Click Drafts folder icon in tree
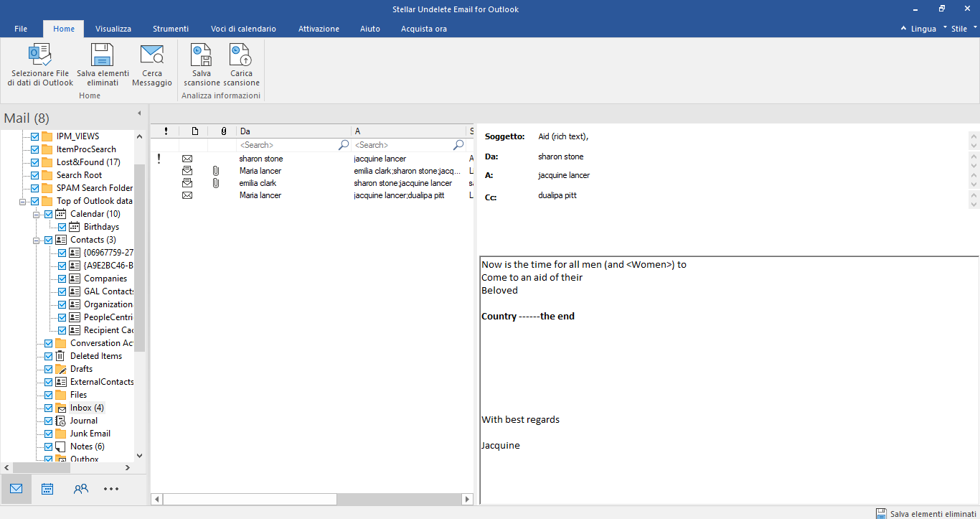Screen dimensions: 980x519 pos(61,369)
